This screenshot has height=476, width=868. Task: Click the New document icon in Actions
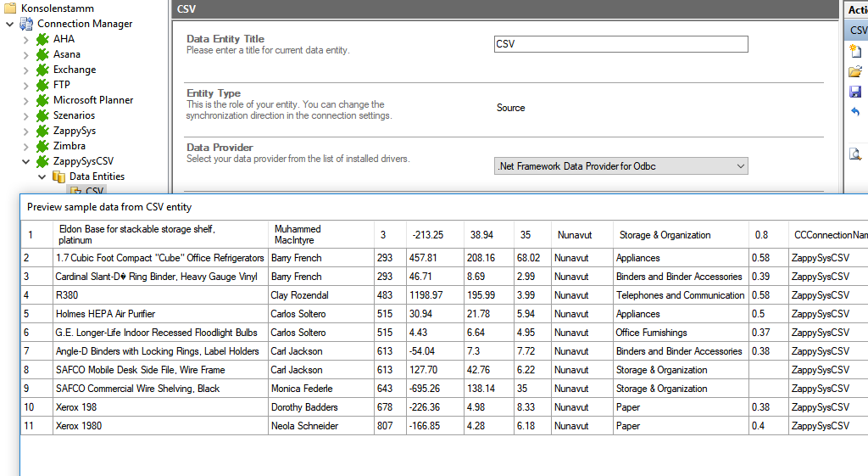(855, 51)
